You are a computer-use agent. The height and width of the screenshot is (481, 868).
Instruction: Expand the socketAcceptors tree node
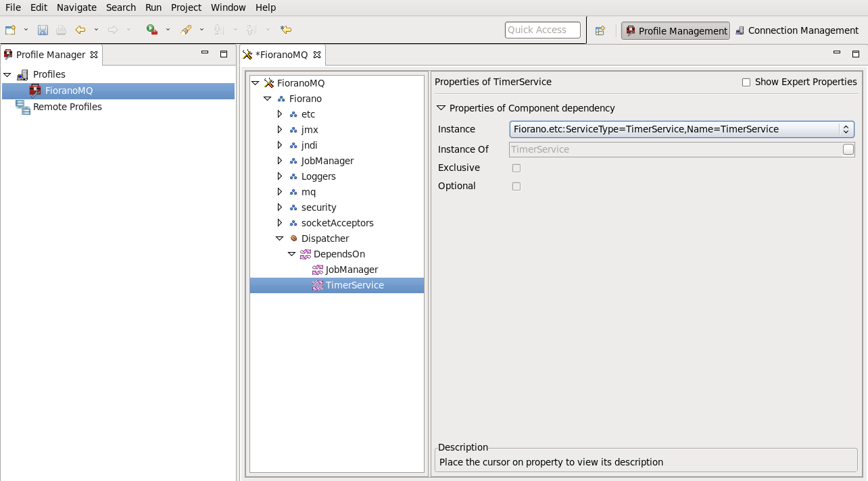point(280,223)
